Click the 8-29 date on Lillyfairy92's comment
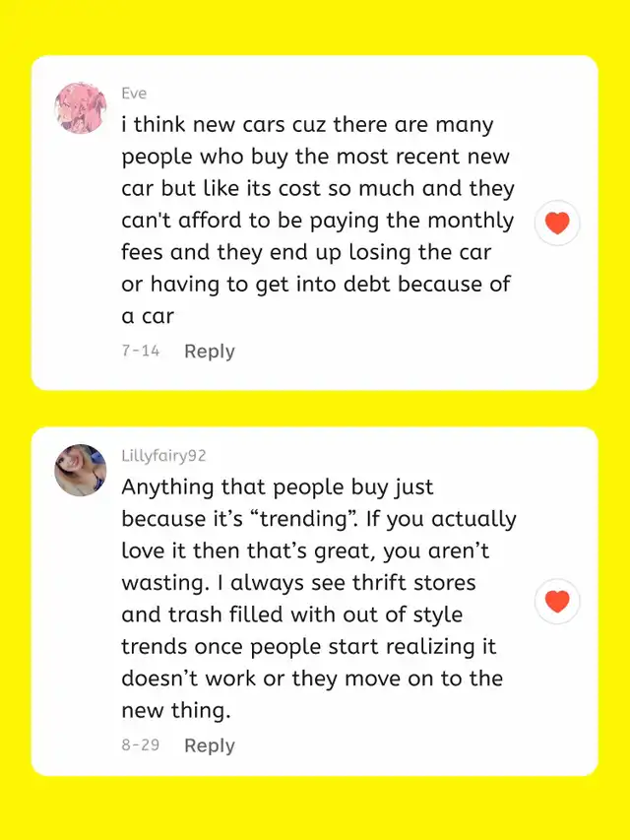Image resolution: width=630 pixels, height=840 pixels. point(140,745)
